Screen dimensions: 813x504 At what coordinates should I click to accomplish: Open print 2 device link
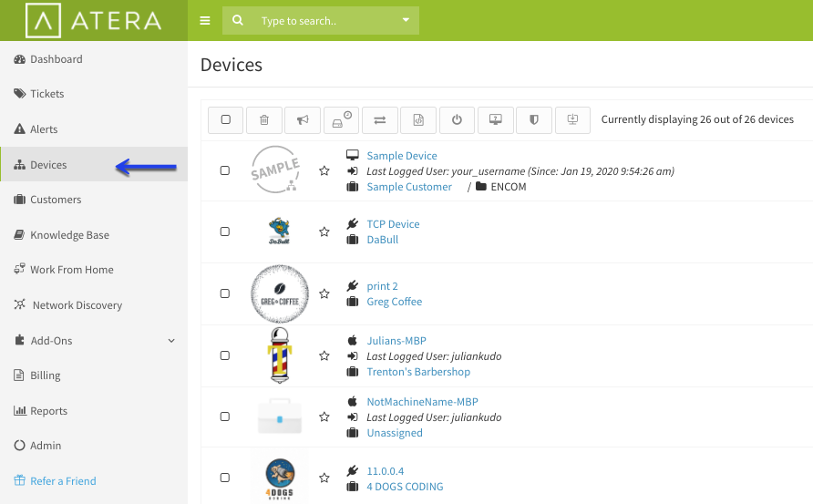pos(382,286)
